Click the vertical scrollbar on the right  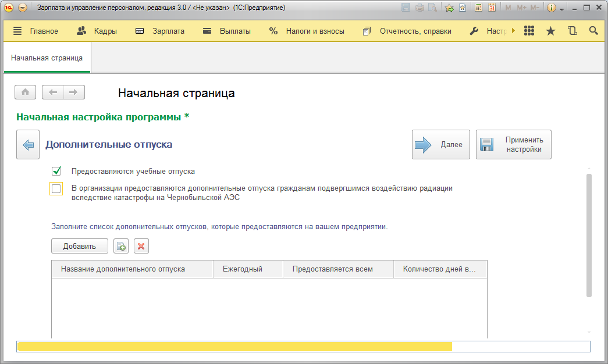pos(589,235)
